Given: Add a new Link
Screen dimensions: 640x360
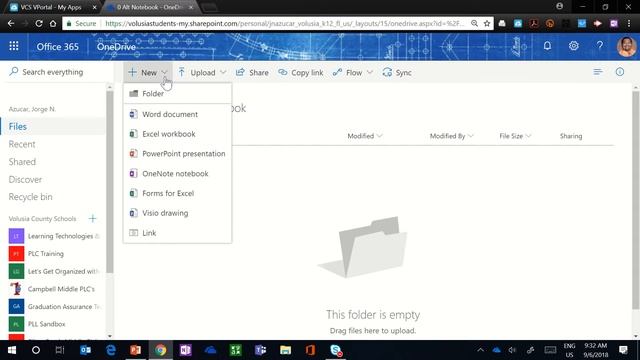Looking at the screenshot, I should pos(178,233).
